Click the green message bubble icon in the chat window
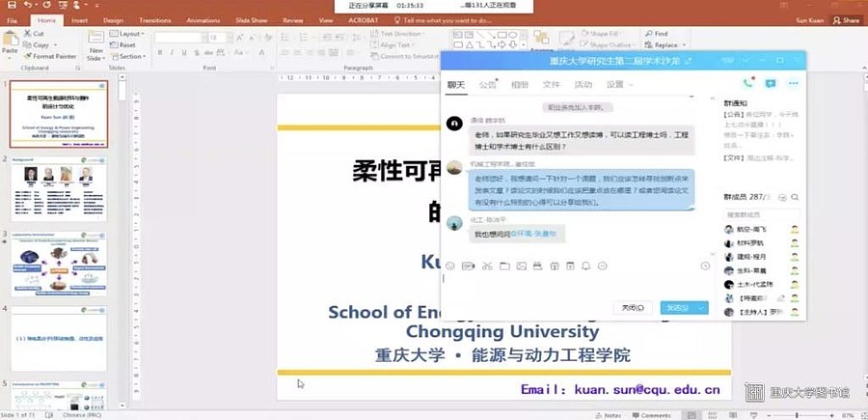 coord(770,83)
